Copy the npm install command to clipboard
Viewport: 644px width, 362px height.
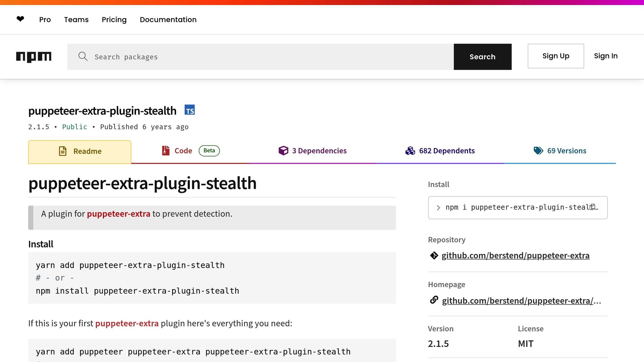(x=592, y=207)
